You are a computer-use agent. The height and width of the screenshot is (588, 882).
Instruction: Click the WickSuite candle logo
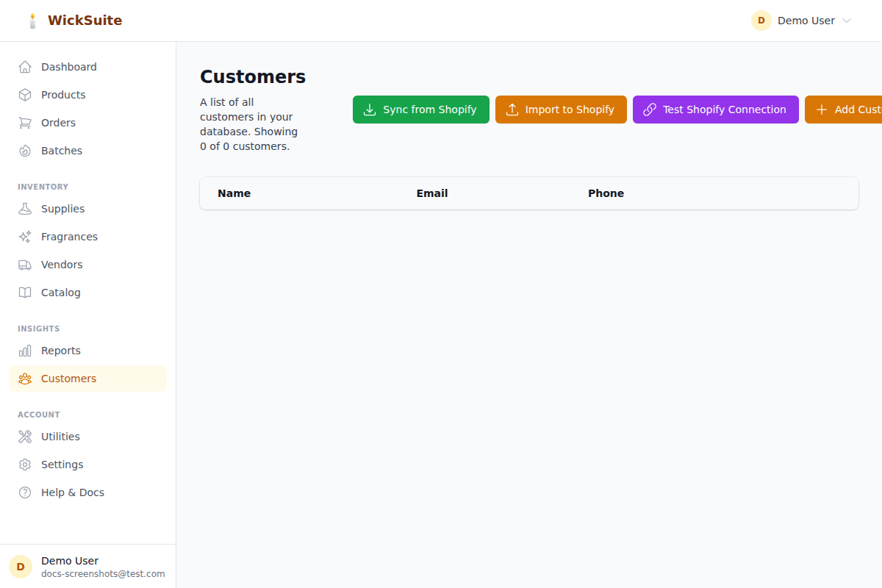click(x=32, y=20)
